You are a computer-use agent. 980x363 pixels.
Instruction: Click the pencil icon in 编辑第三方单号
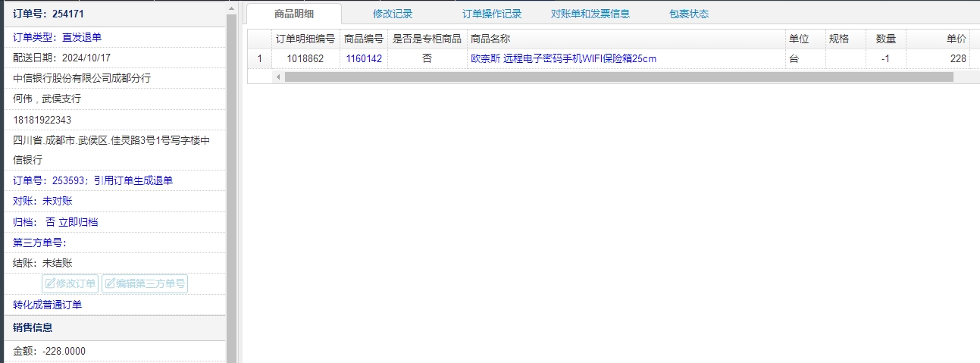pyautogui.click(x=111, y=284)
